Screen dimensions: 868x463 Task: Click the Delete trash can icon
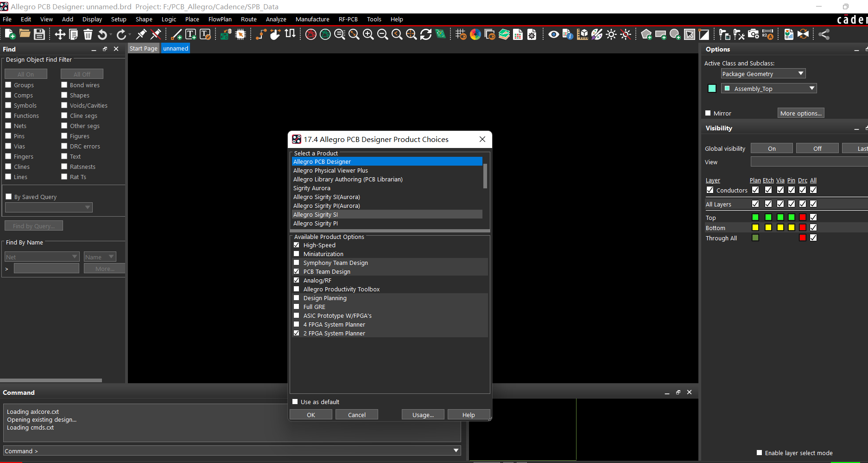click(88, 34)
